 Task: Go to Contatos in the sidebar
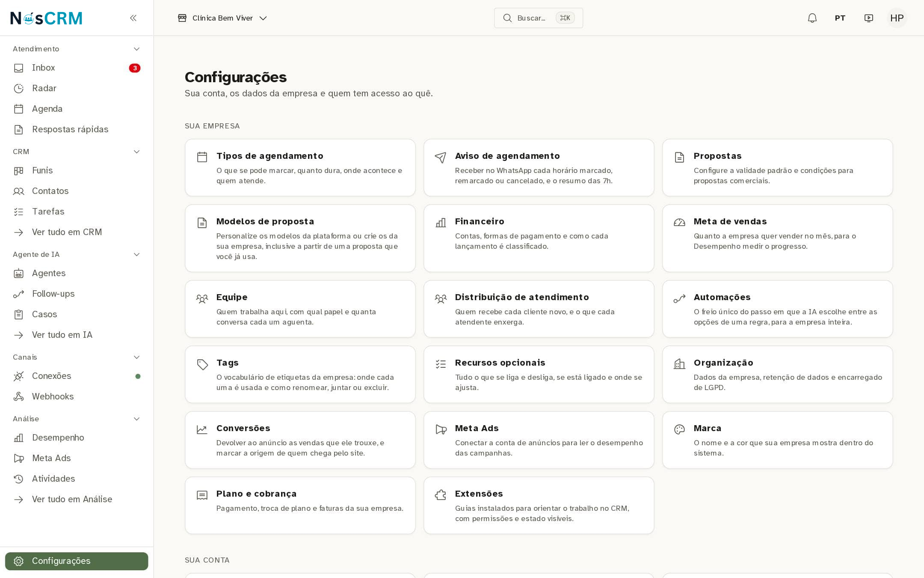point(77,191)
